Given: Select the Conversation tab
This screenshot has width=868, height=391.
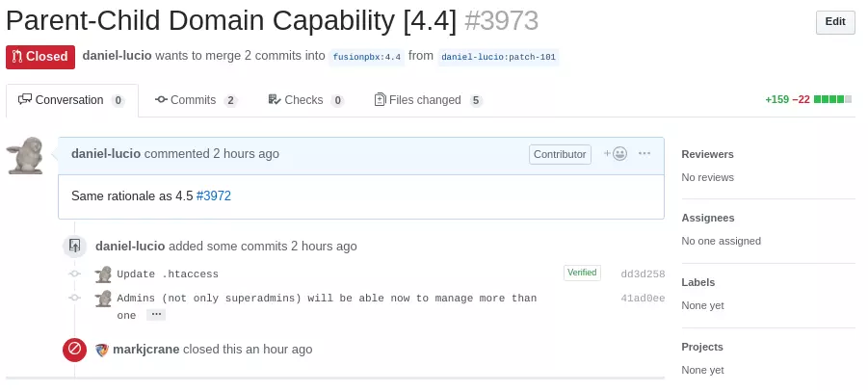Looking at the screenshot, I should 72,100.
